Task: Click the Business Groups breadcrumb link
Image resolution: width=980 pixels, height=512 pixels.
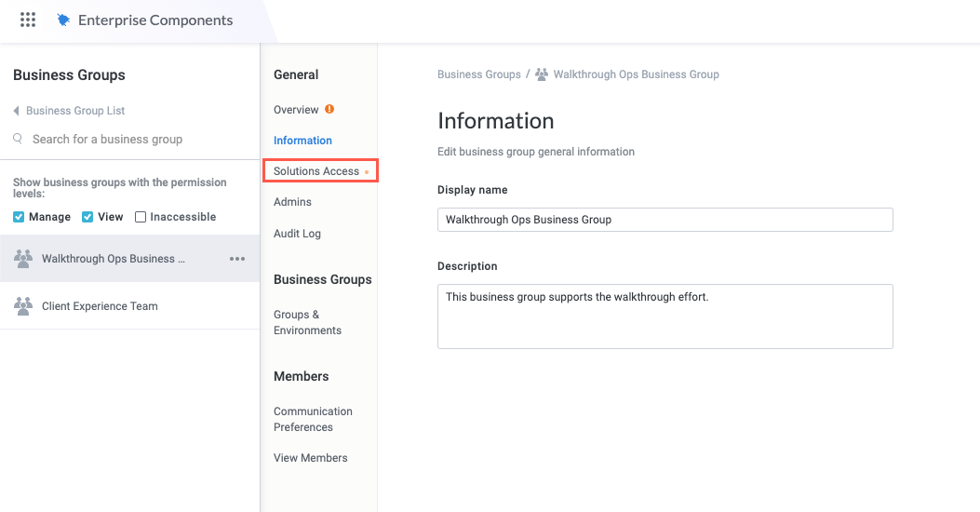Action: tap(478, 74)
